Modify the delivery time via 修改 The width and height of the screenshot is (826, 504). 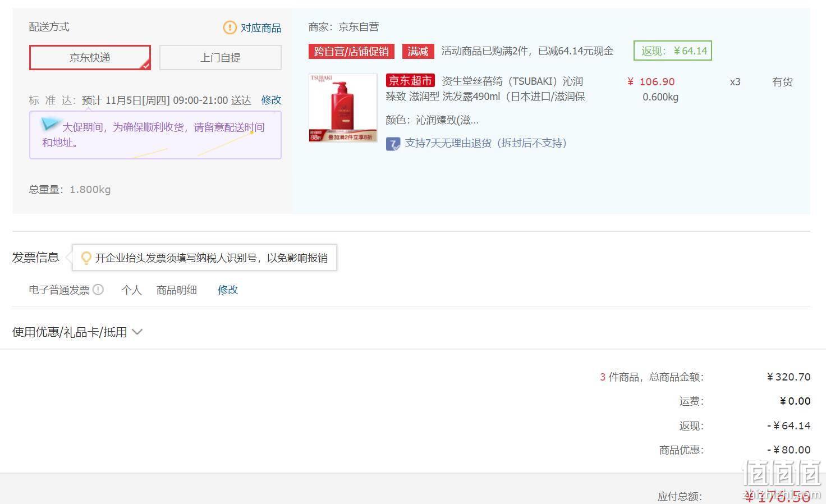click(271, 100)
